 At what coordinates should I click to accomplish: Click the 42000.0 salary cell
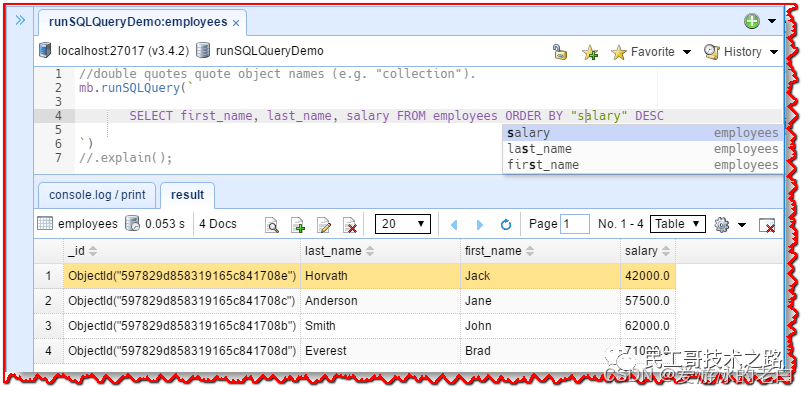648,276
